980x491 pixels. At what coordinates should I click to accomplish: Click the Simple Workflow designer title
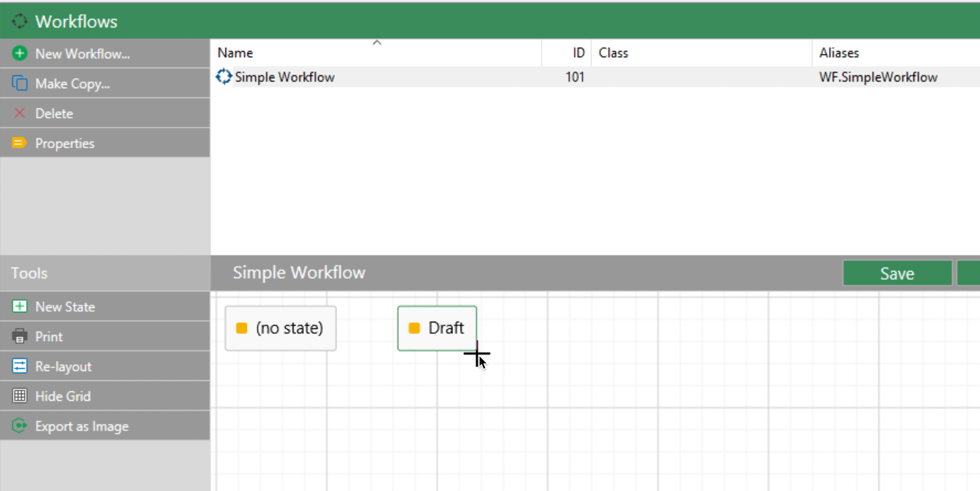click(x=299, y=272)
